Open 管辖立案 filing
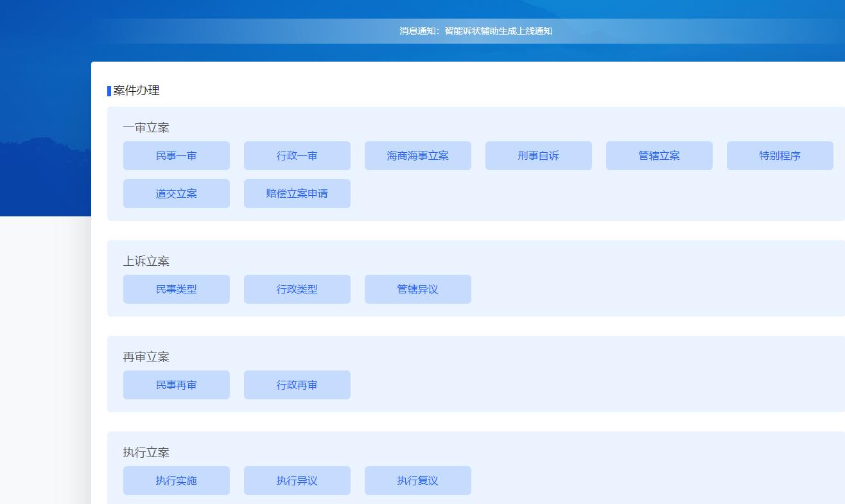This screenshot has height=504, width=845. (659, 156)
